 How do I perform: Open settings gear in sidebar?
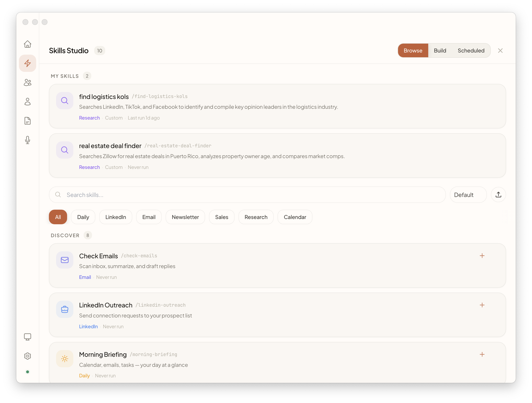click(27, 356)
